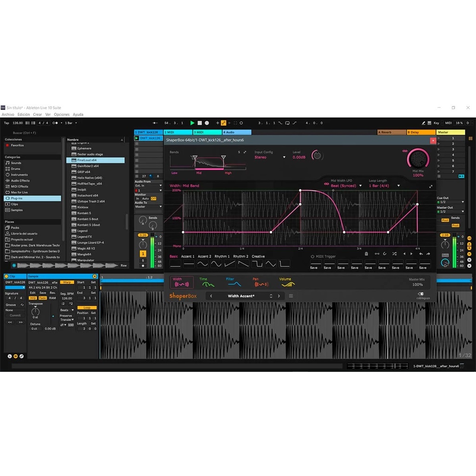The width and height of the screenshot is (476, 476).
Task: Click the Tap tempo button
Action: 7,123
